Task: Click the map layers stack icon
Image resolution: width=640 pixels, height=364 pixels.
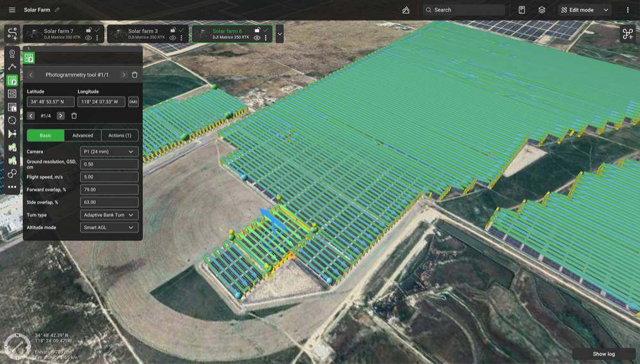Action: click(541, 10)
